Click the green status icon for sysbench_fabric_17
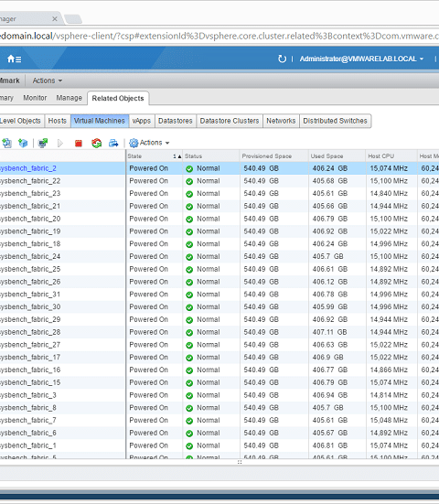439x504 pixels. pyautogui.click(x=189, y=358)
